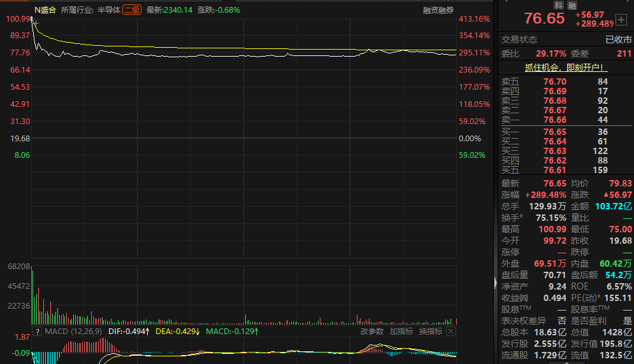Click the 买五 bid price 76.61

[554, 170]
